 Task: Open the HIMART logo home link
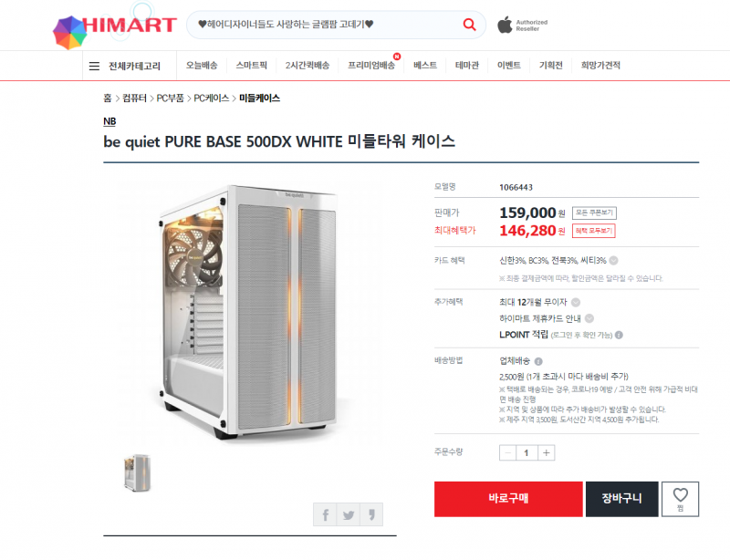click(x=115, y=31)
